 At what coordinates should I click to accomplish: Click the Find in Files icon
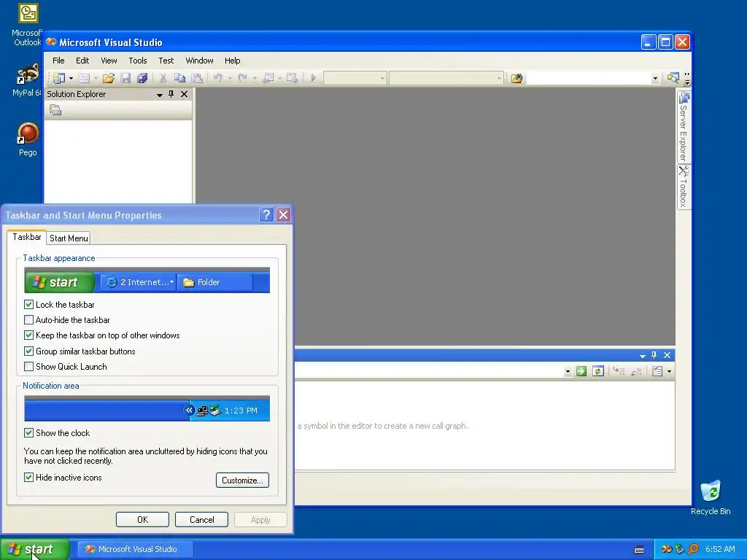pyautogui.click(x=517, y=77)
